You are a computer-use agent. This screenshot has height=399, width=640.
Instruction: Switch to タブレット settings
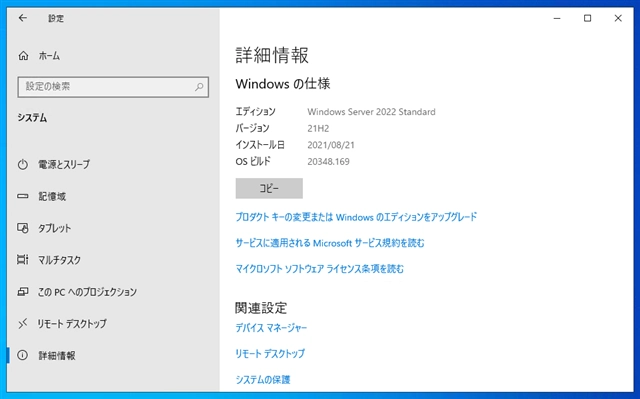(54, 228)
